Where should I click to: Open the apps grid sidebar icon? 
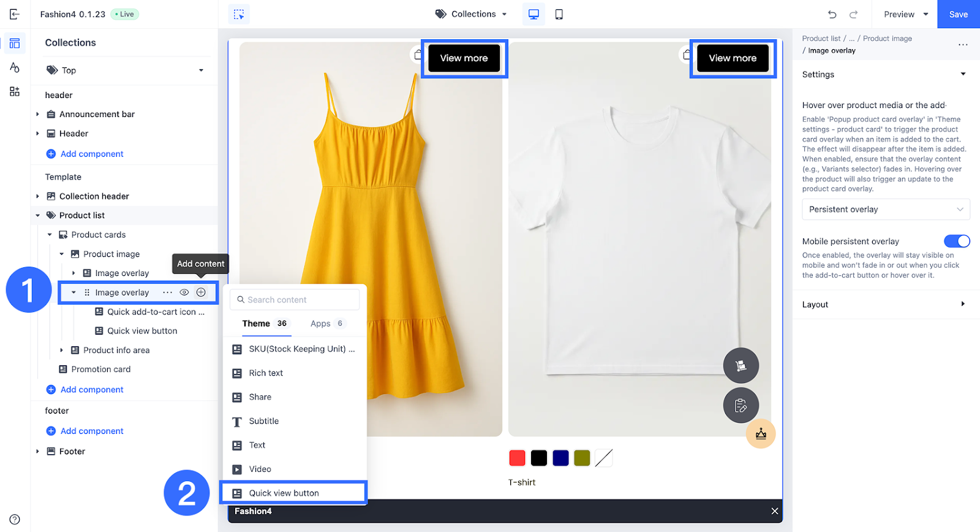click(15, 91)
